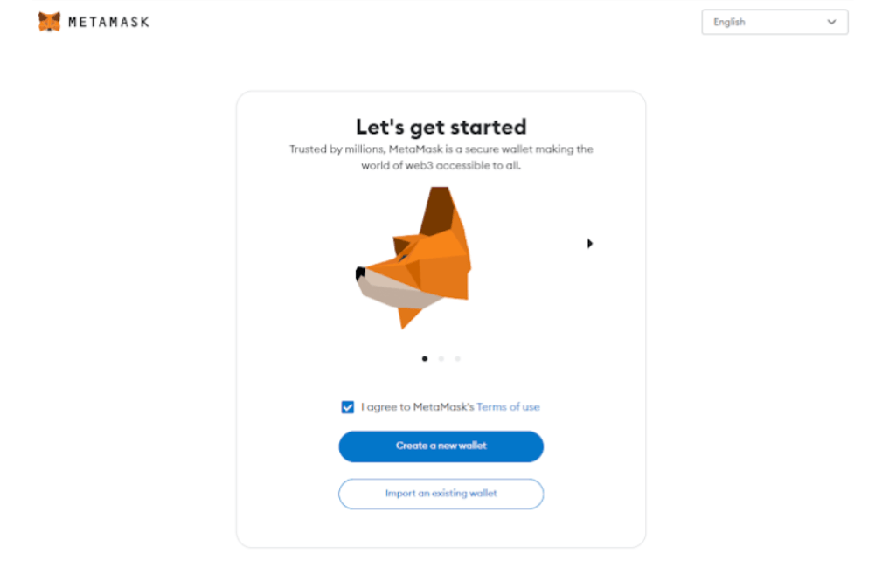Click the MetaMask fox logo icon
Screen dimensions: 882x588
[x=49, y=22]
